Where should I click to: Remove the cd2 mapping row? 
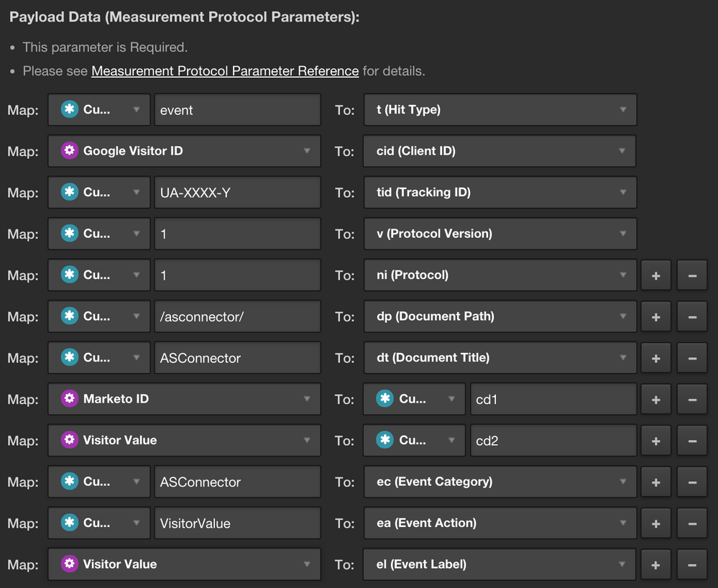(x=691, y=441)
